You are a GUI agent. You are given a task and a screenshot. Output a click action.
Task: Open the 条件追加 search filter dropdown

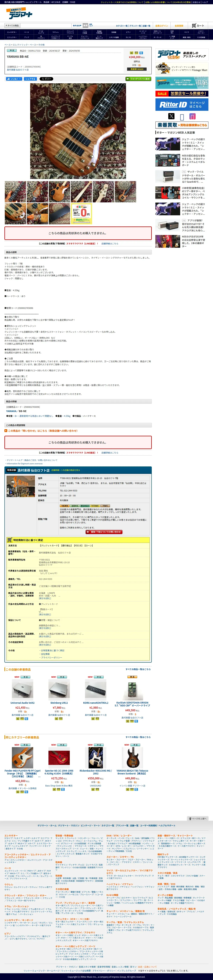pyautogui.click(x=77, y=26)
